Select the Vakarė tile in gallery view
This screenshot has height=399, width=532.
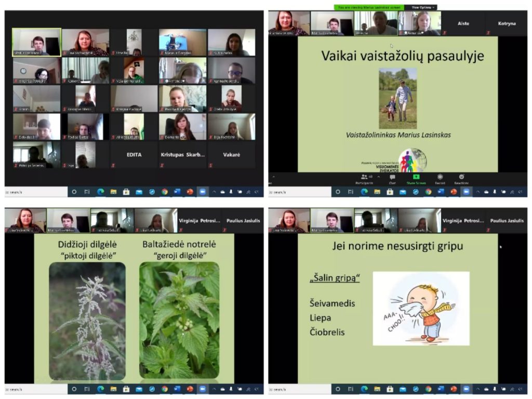(231, 155)
